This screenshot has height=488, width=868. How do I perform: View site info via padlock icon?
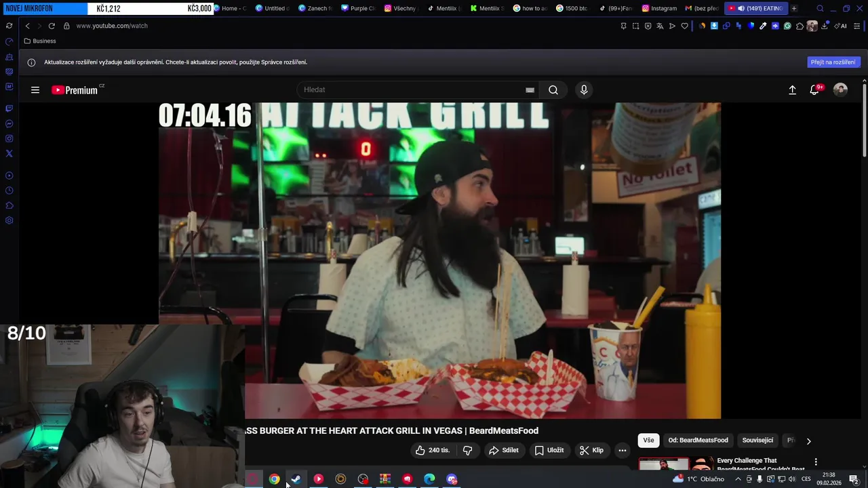[66, 26]
